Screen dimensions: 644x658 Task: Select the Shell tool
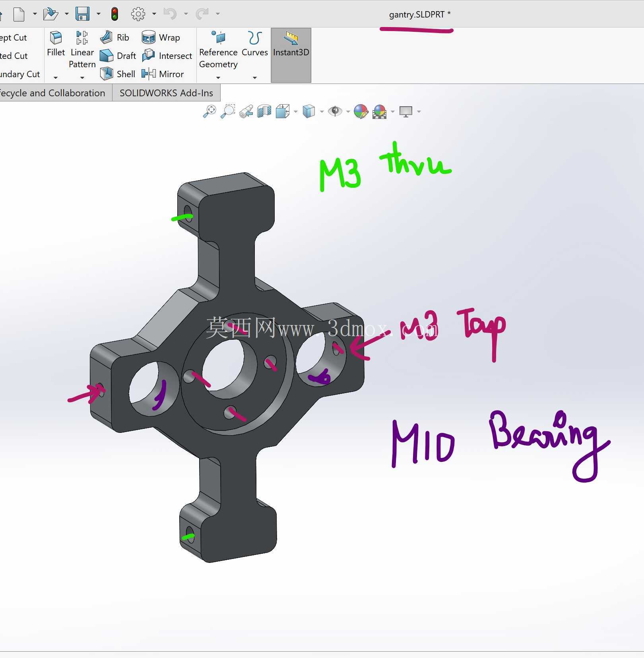point(118,74)
